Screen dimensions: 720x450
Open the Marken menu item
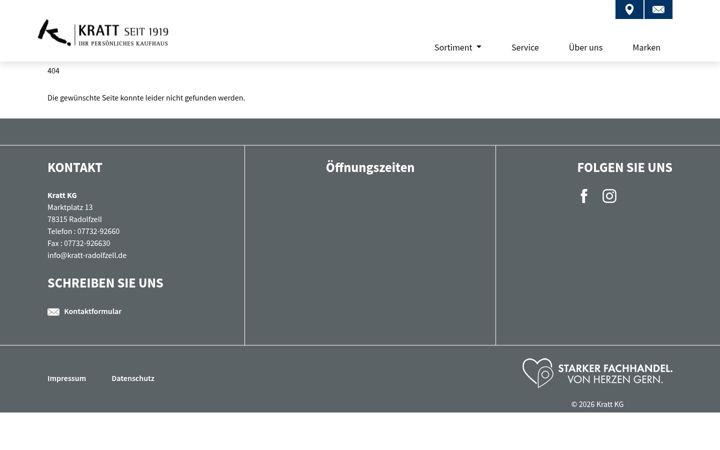(x=646, y=47)
